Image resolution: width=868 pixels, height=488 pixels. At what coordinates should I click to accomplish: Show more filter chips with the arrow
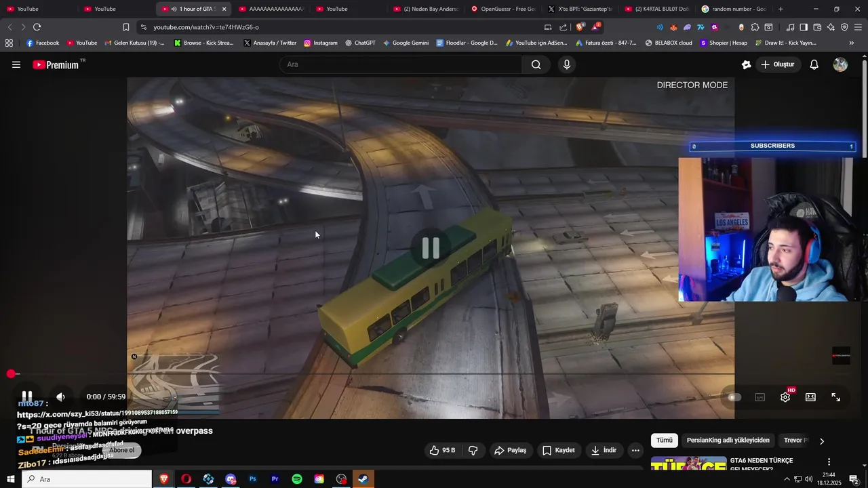click(x=822, y=441)
